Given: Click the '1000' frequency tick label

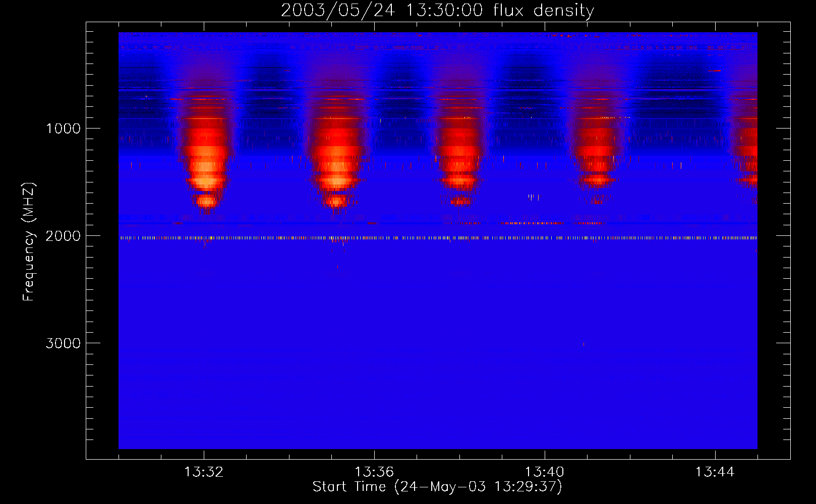Looking at the screenshot, I should click(63, 129).
